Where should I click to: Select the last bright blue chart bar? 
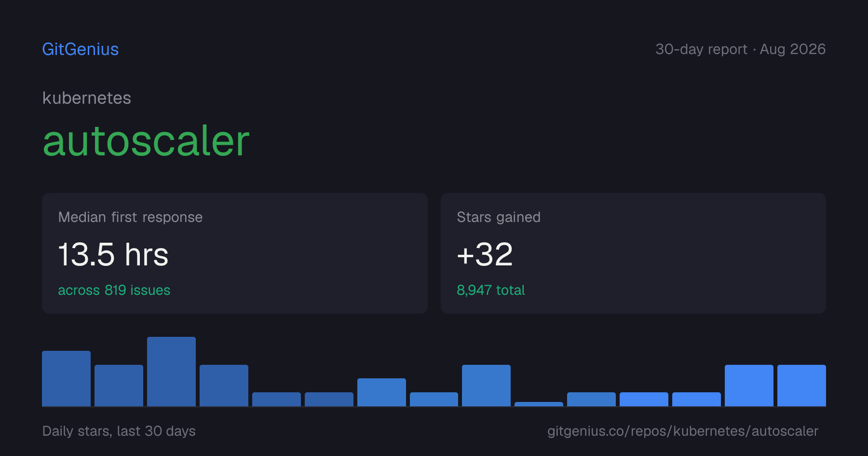click(801, 386)
